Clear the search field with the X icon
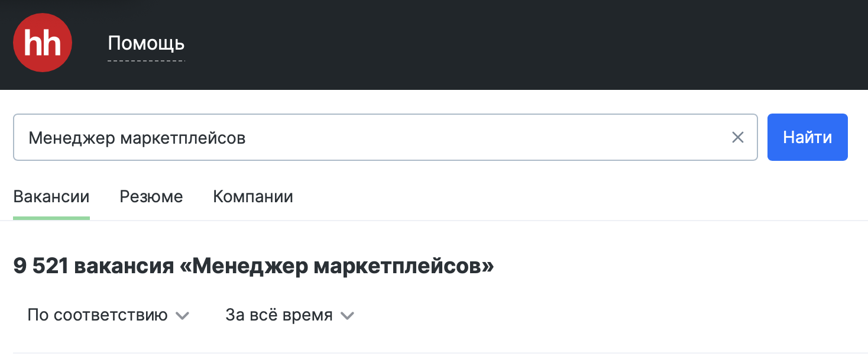Image resolution: width=868 pixels, height=356 pixels. pos(737,138)
